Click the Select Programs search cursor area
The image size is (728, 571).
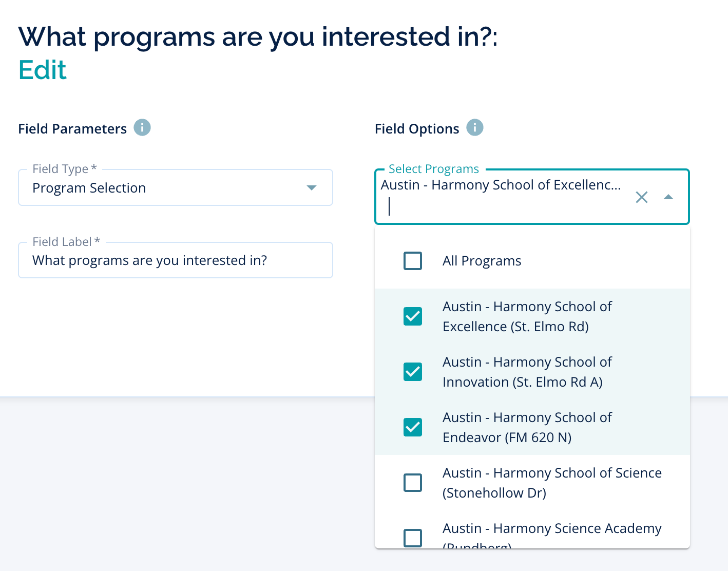tap(503, 207)
